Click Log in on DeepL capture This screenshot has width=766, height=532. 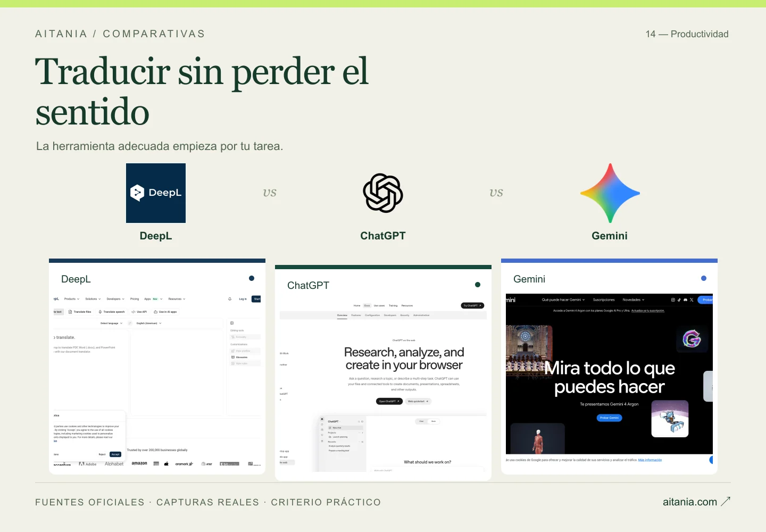243,299
